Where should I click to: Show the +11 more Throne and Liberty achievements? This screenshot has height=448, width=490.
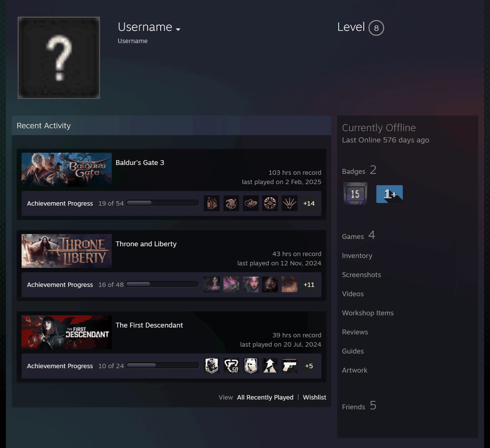(x=309, y=285)
